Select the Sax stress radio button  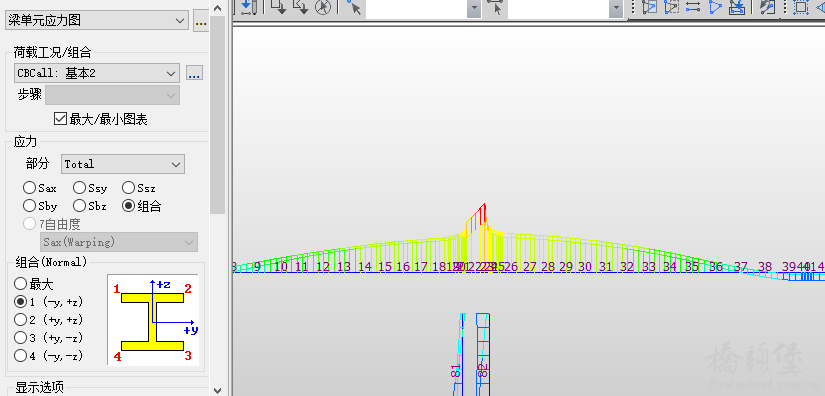coord(29,188)
